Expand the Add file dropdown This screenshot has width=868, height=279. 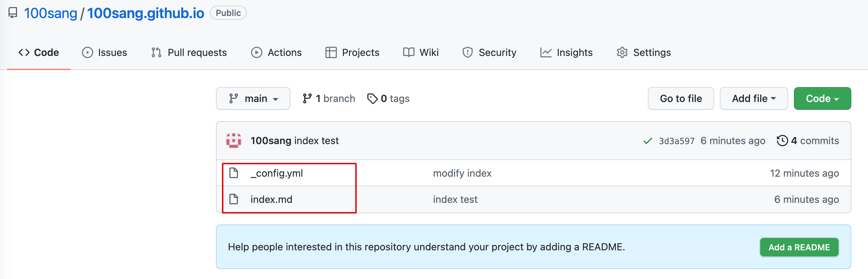[x=753, y=98]
